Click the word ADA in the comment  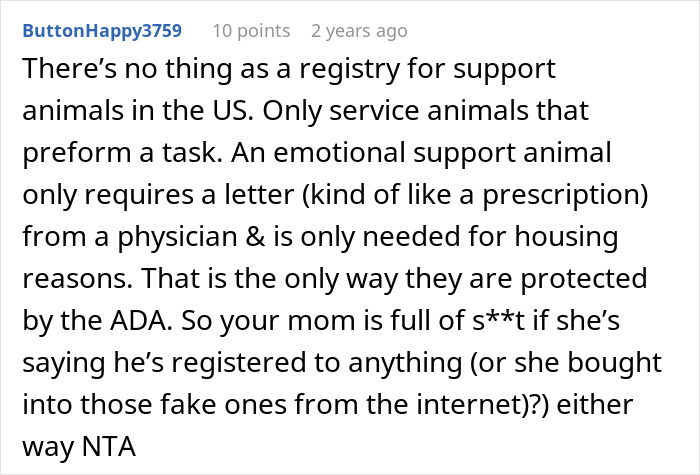click(x=142, y=321)
